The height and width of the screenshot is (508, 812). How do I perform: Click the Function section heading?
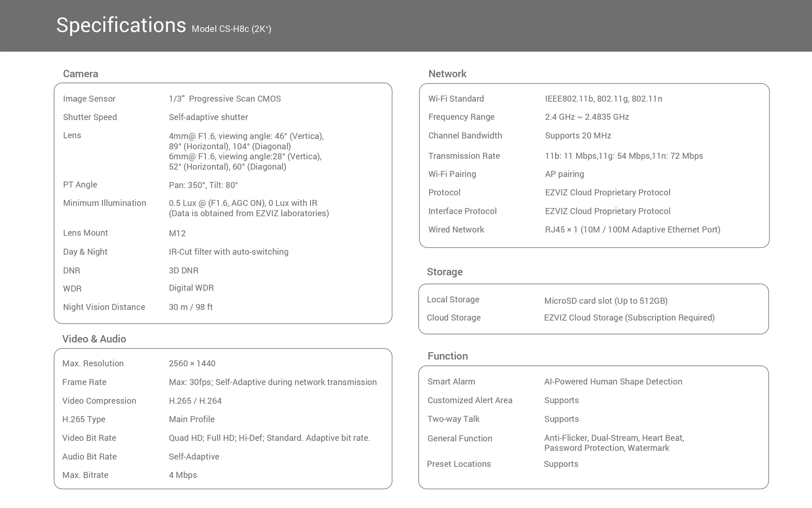(448, 356)
